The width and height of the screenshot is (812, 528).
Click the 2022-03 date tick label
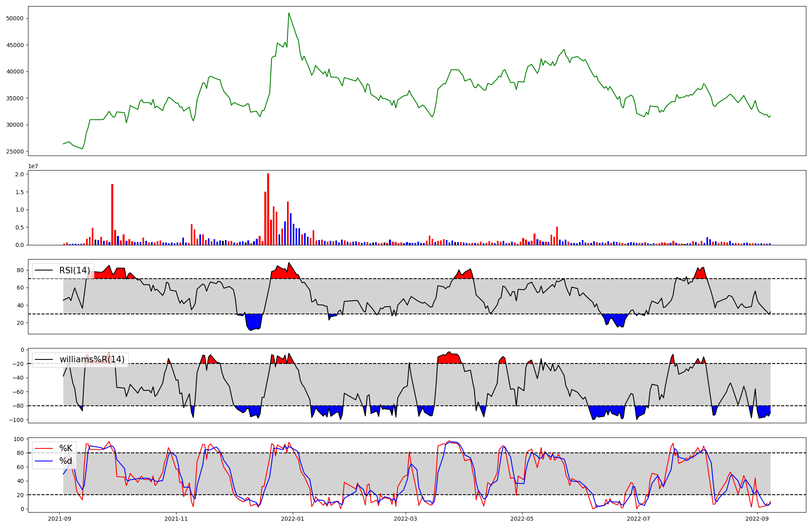point(406,519)
